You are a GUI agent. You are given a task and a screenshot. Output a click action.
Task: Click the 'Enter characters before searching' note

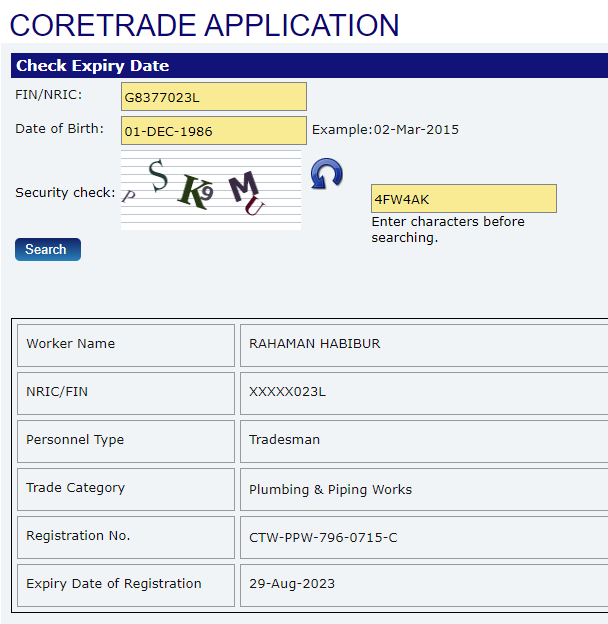(x=447, y=229)
